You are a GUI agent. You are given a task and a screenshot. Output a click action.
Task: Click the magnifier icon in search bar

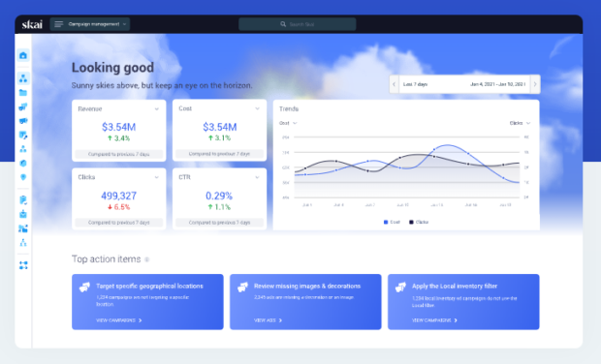283,24
